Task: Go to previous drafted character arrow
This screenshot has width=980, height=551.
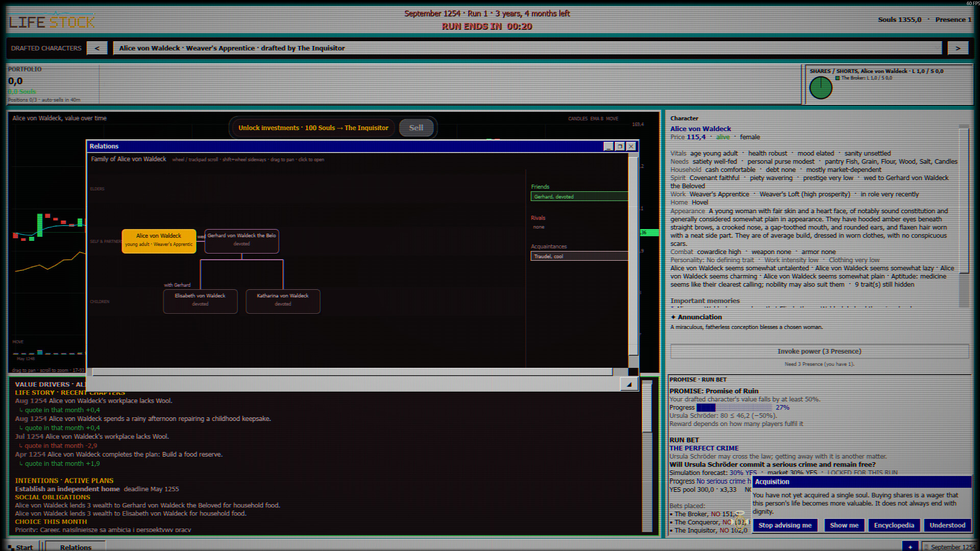Action: tap(97, 48)
